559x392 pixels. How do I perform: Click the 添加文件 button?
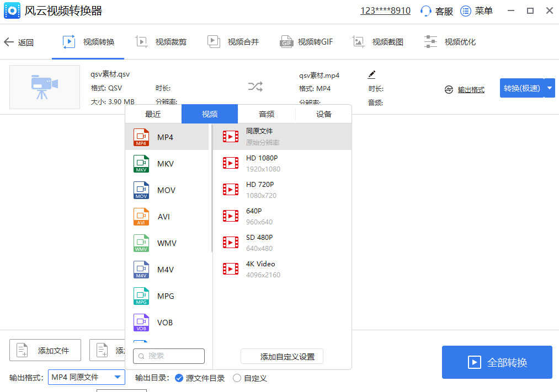pos(45,350)
